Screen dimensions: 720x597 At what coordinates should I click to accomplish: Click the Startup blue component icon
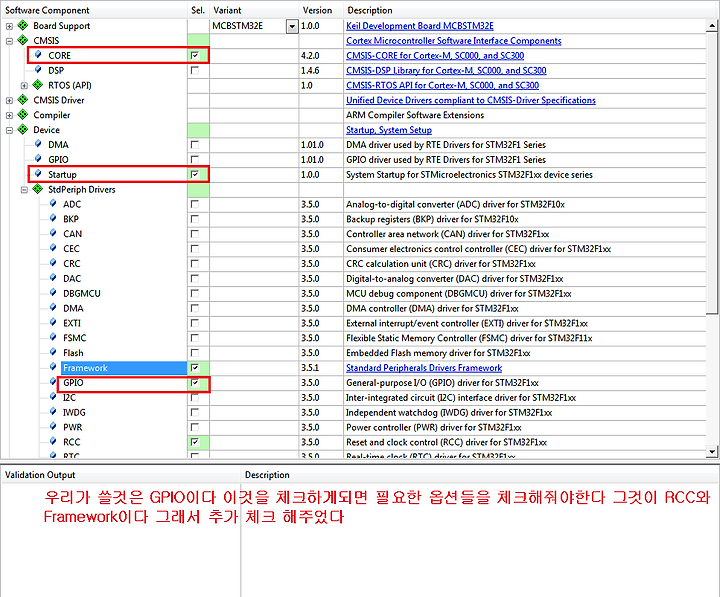point(38,174)
